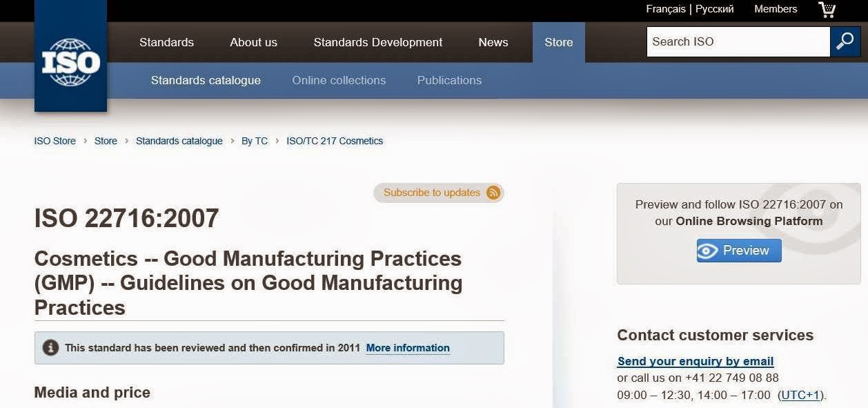This screenshot has width=868, height=408.
Task: Go to By TC breadcrumb
Action: click(255, 141)
